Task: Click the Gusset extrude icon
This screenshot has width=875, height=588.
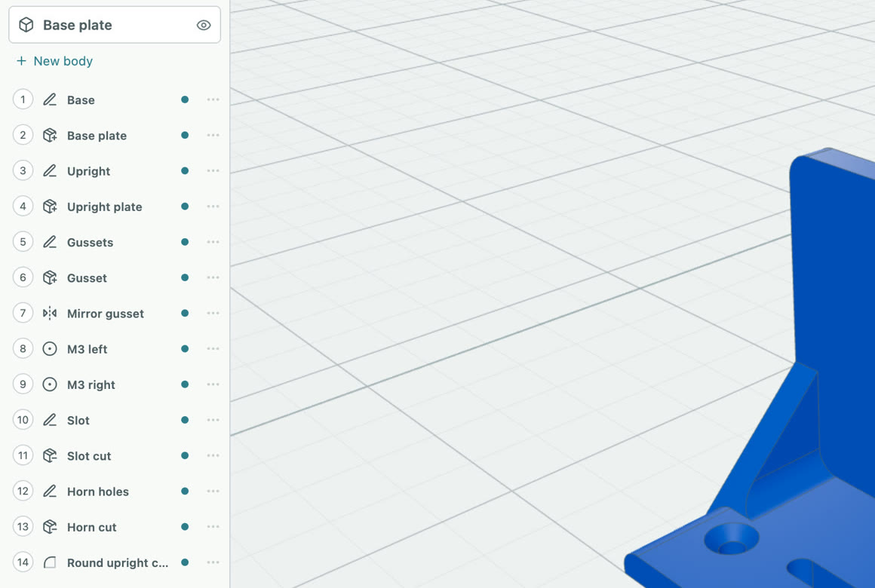Action: point(50,277)
